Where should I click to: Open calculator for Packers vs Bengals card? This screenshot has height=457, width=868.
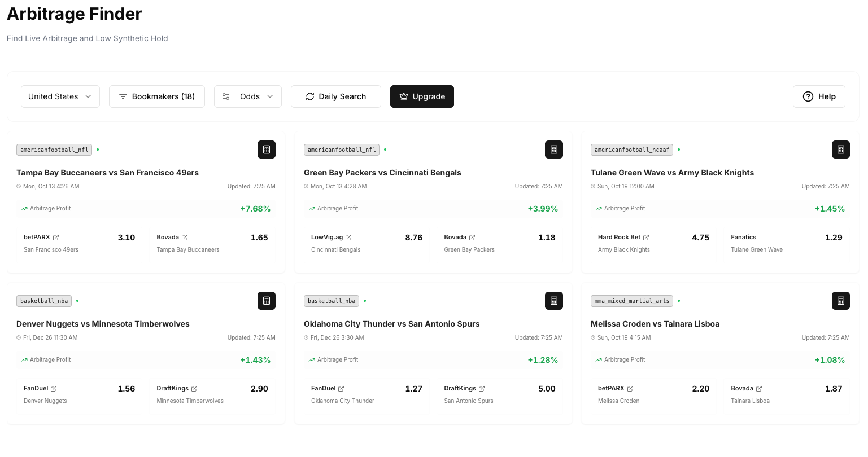[x=553, y=150]
